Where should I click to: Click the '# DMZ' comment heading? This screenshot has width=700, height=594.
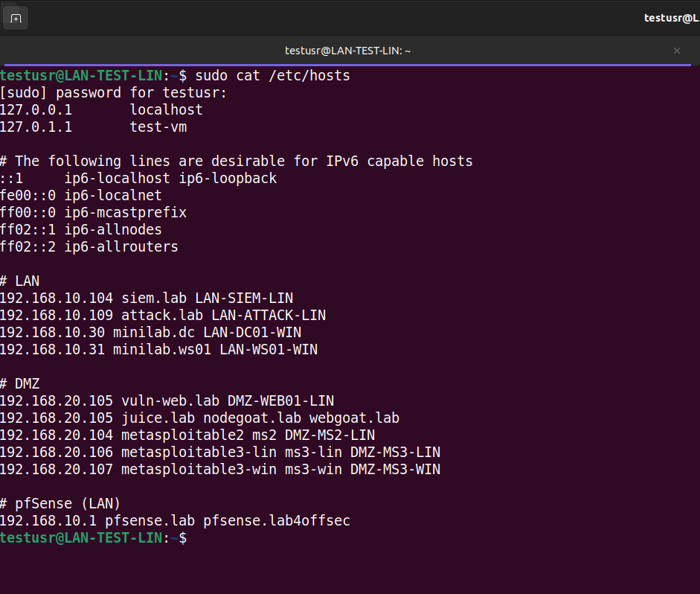point(19,383)
